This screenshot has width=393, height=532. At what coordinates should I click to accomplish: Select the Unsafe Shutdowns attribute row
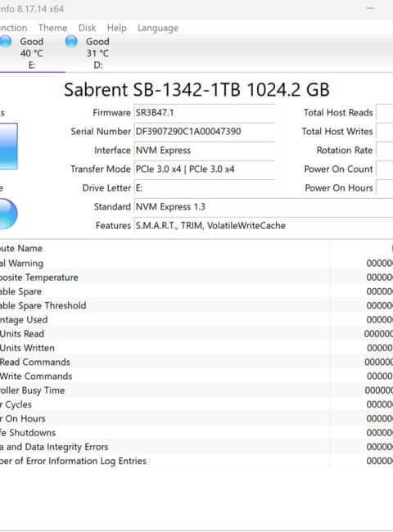coord(196,433)
